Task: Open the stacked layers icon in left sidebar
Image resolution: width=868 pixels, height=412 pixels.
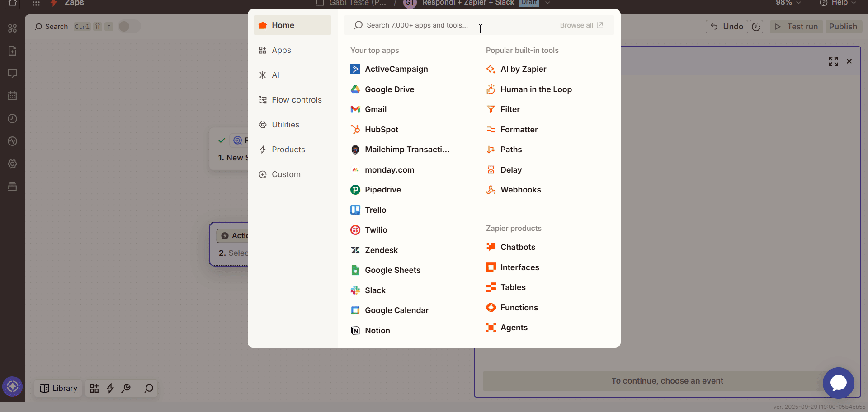Action: coord(13,187)
